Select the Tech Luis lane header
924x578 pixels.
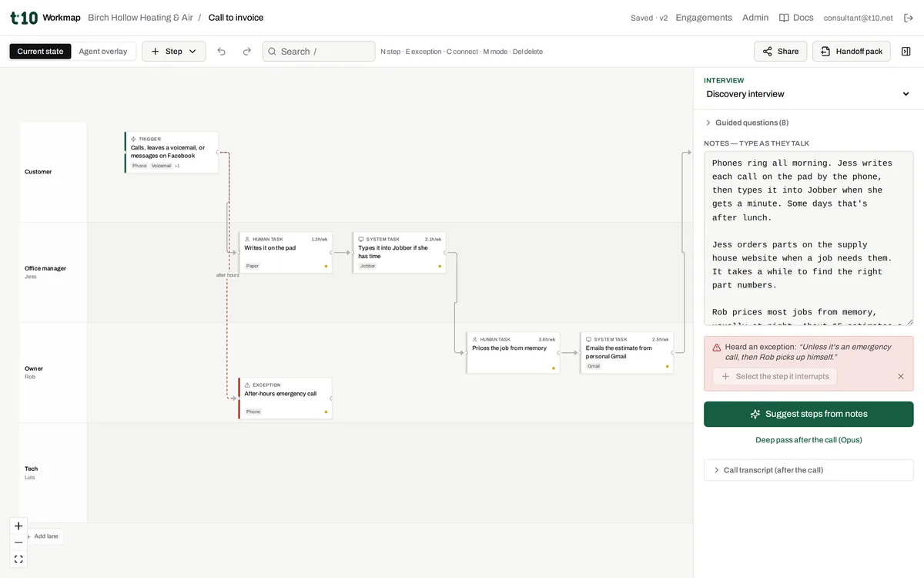(x=53, y=472)
